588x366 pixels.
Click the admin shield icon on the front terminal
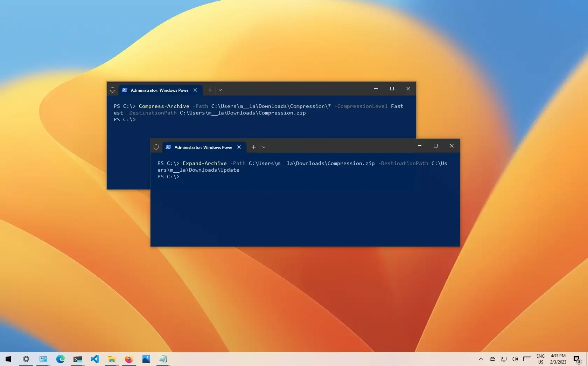tap(156, 147)
